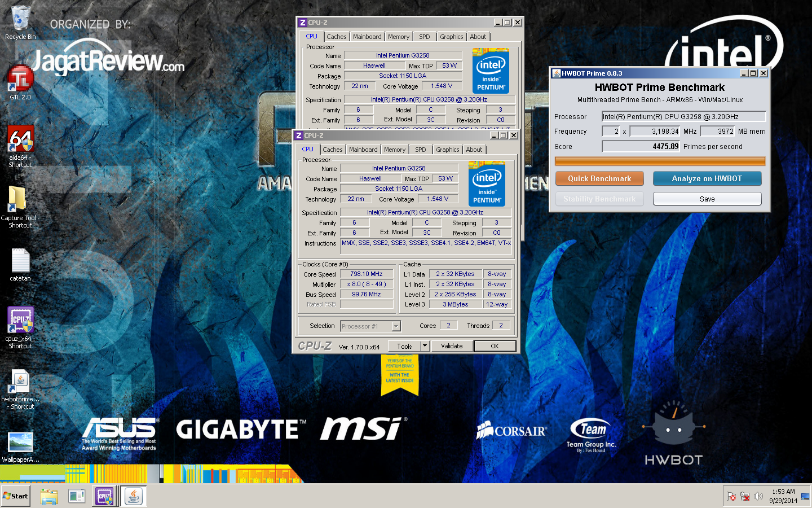Open the Tools dropdown arrow in CPU-Z
The image size is (812, 508).
point(425,346)
